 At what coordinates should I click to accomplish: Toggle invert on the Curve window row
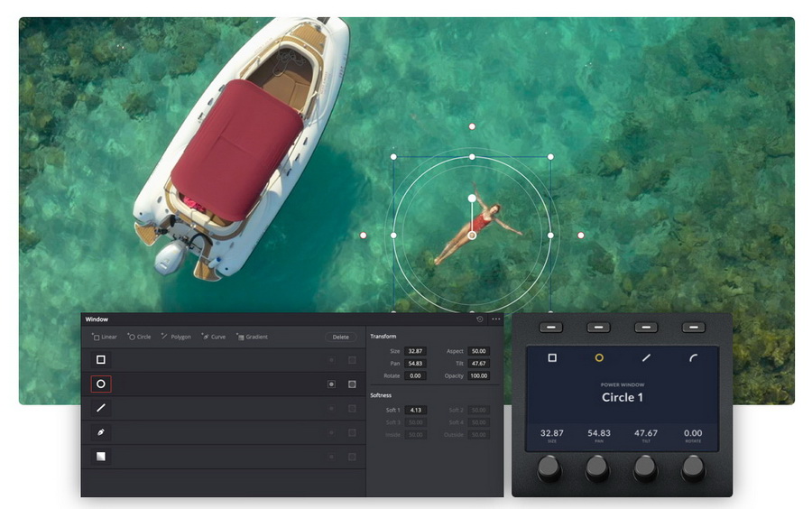coord(331,432)
